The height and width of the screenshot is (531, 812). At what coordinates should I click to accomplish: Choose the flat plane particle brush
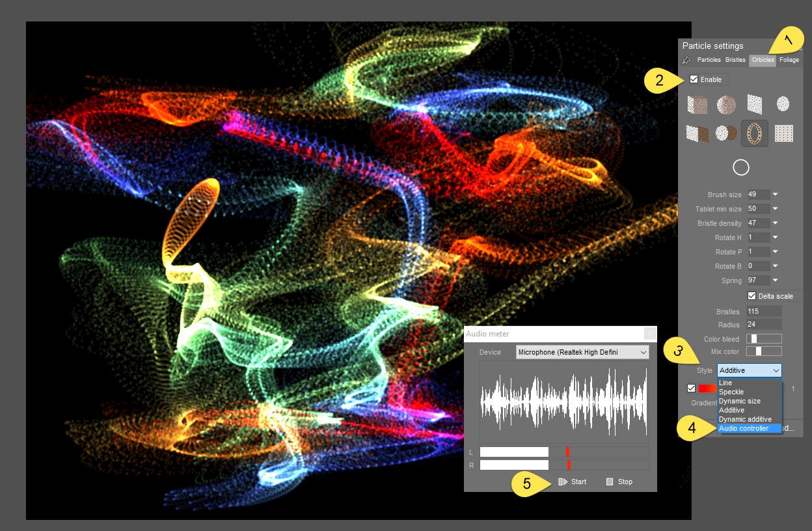[x=754, y=103]
